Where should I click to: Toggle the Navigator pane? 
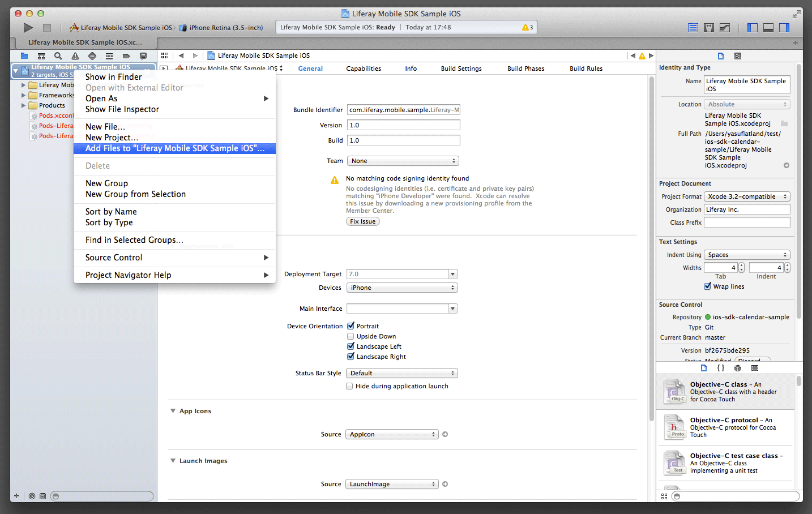coord(753,27)
